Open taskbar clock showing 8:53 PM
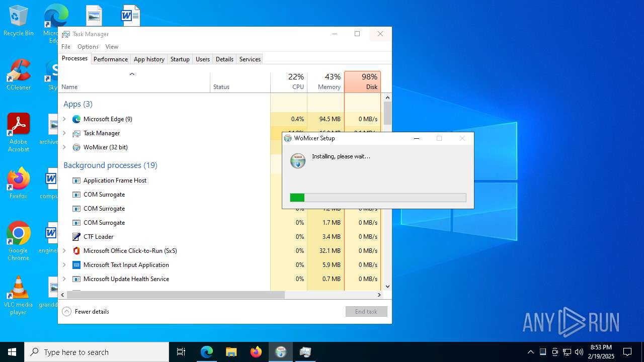 click(601, 352)
